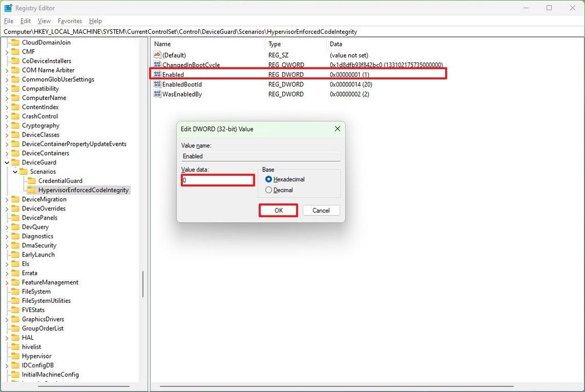This screenshot has height=392, width=585.
Task: Click the CredentialGuard folder icon
Action: [x=33, y=181]
